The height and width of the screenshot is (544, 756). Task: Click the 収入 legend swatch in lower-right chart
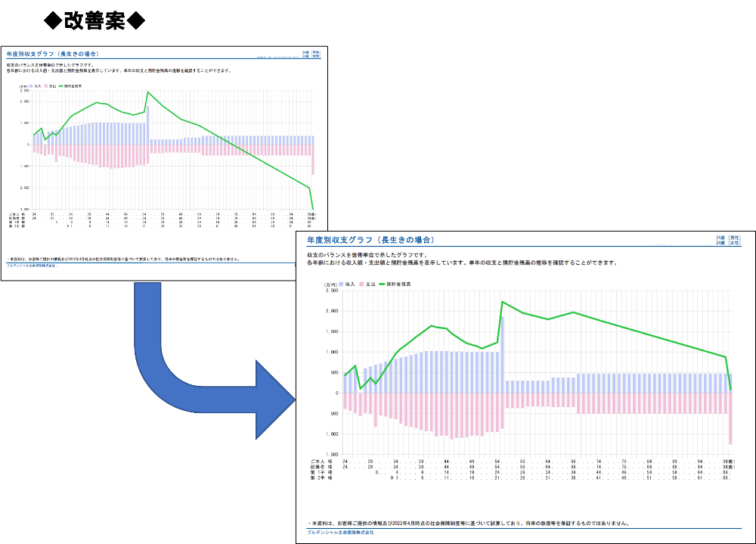[341, 284]
